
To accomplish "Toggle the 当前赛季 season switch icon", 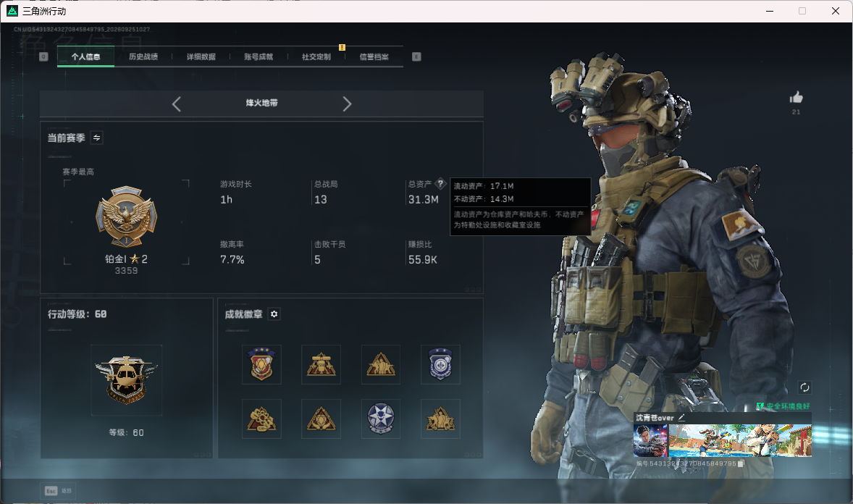I will coord(97,138).
